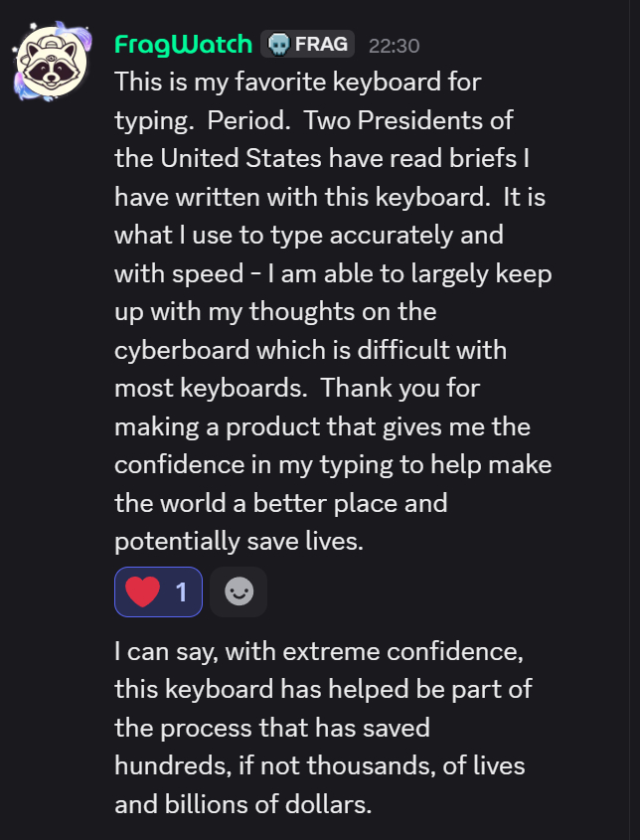Click the red heart emoji

pyautogui.click(x=143, y=592)
